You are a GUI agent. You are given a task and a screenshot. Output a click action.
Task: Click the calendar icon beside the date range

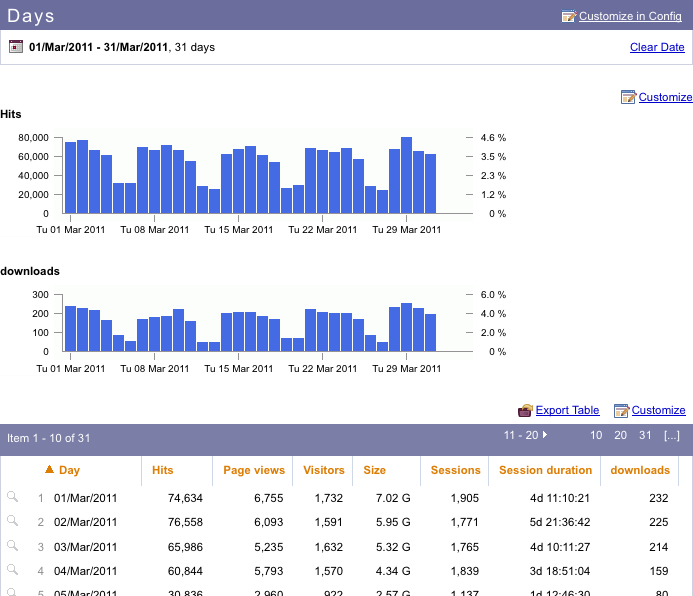[16, 47]
